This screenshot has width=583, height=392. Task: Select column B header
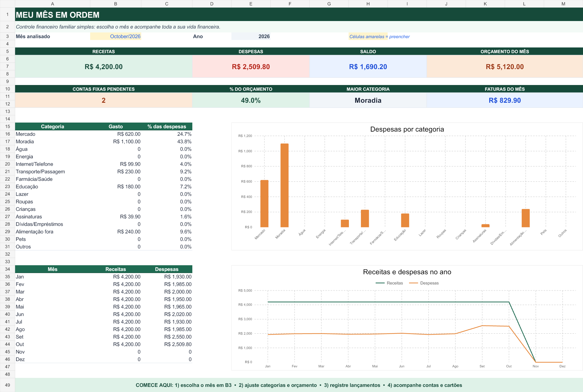[x=116, y=4]
